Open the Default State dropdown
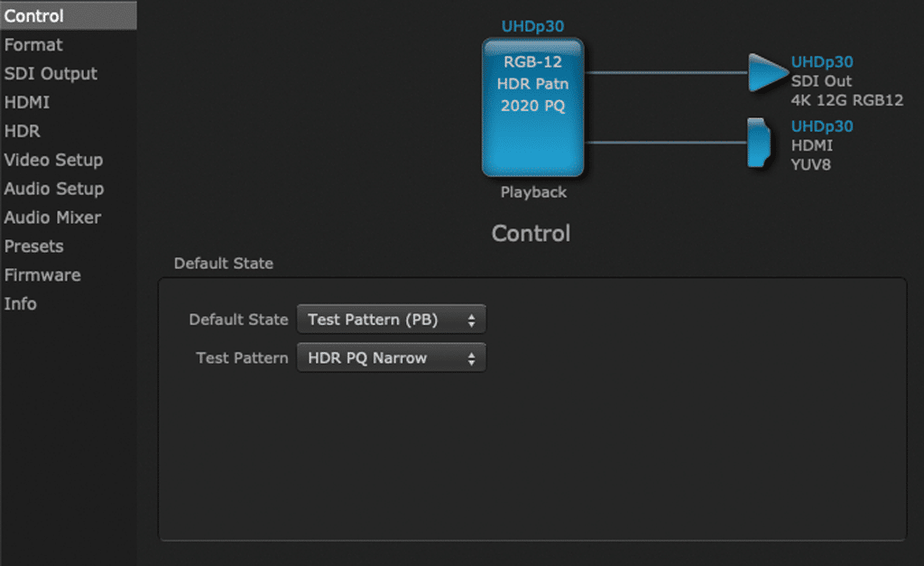The image size is (924, 566). pos(391,320)
